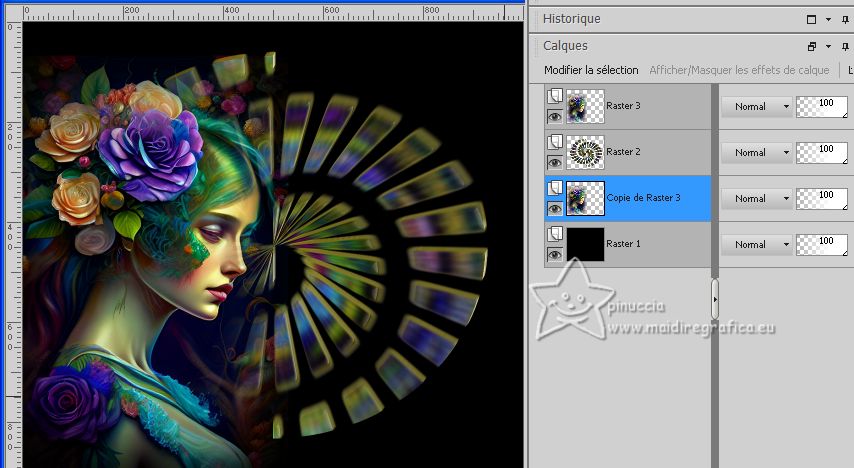Viewport: 854px width, 468px height.
Task: Click Modifier la sélection
Action: (591, 70)
